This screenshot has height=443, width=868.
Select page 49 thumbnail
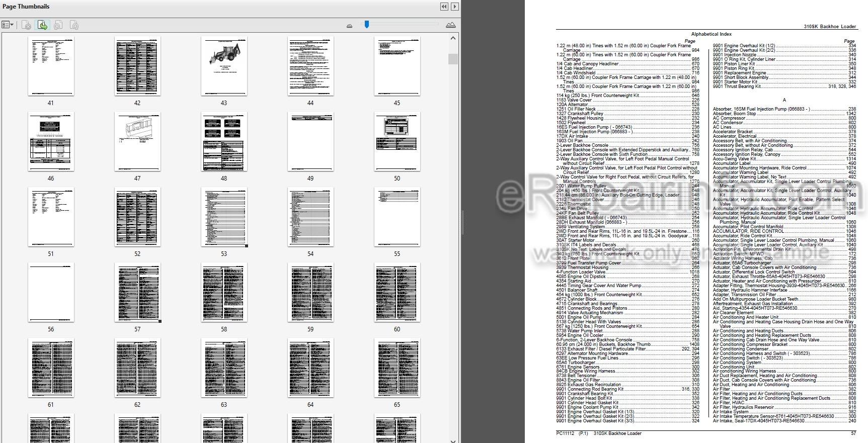[310, 141]
